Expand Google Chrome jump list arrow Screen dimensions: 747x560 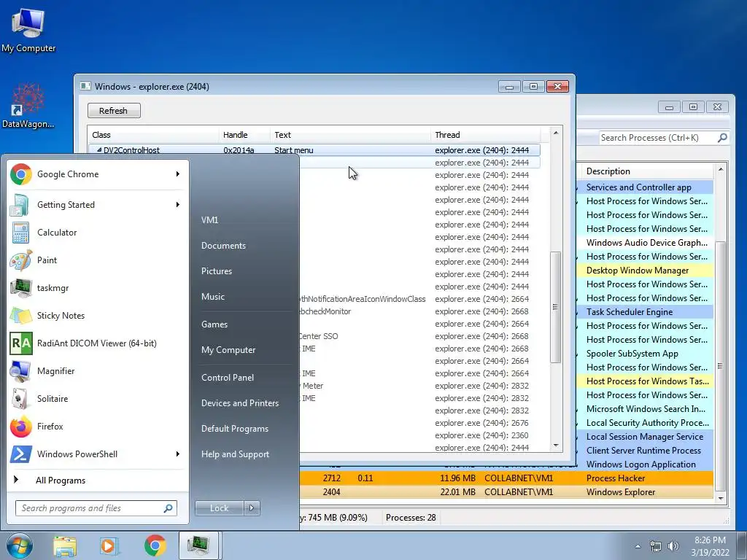(x=178, y=174)
